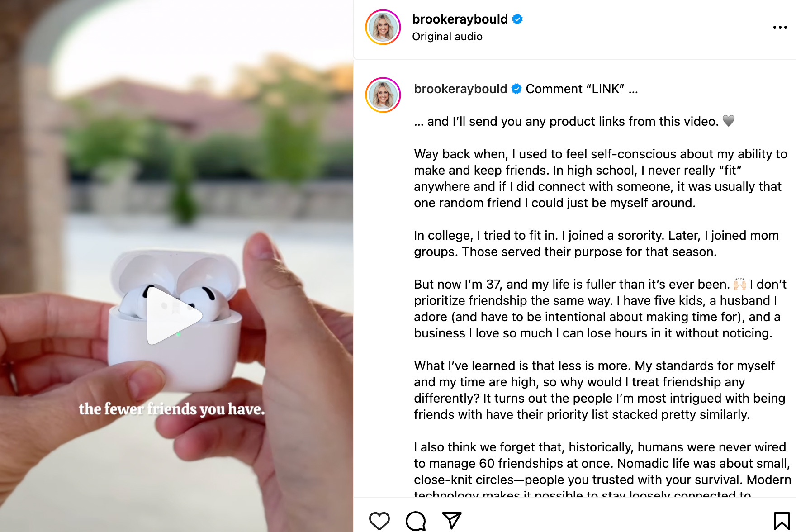Click paragraph starting 'What I've learned'

pyautogui.click(x=599, y=390)
